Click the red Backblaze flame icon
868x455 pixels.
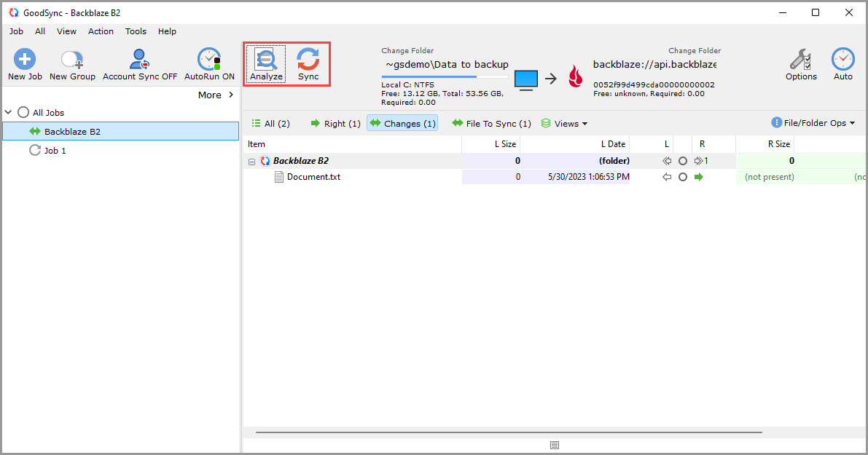click(576, 77)
